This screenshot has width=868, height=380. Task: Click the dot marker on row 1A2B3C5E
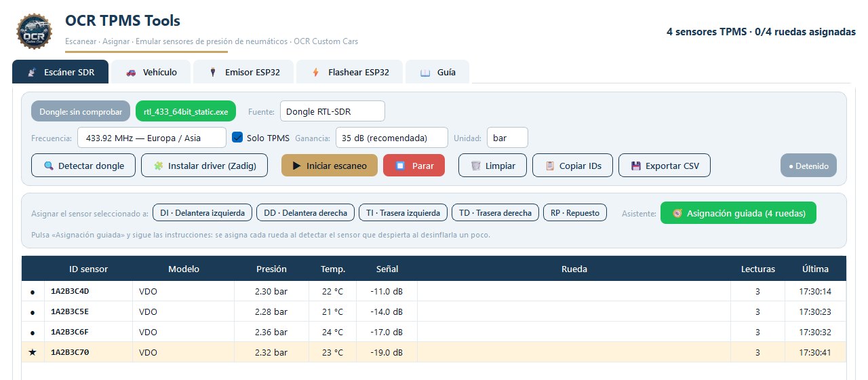click(33, 313)
